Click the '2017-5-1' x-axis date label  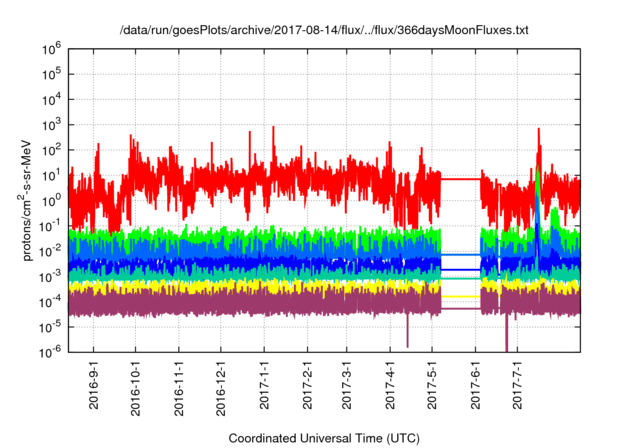[432, 384]
